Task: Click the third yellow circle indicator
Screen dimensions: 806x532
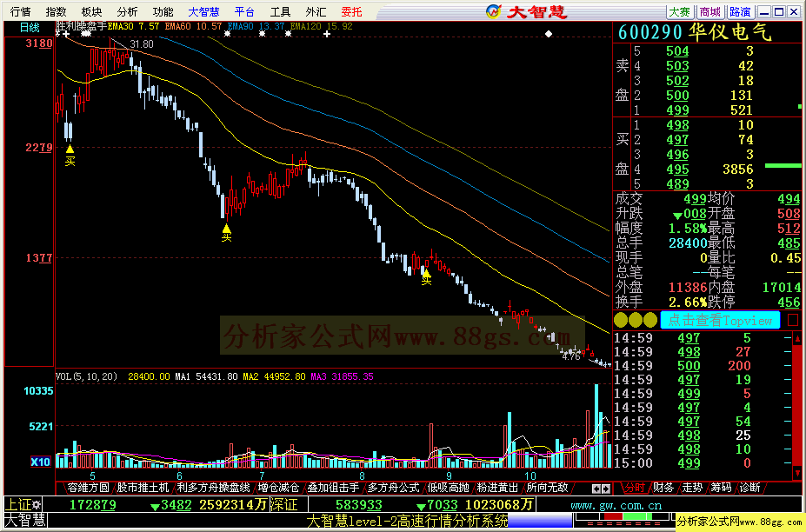Action: [x=650, y=320]
